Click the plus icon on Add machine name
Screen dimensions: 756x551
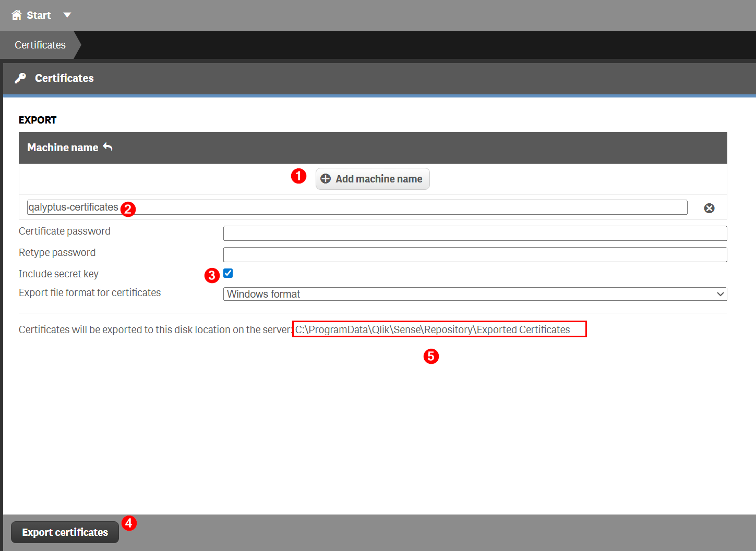pos(326,179)
